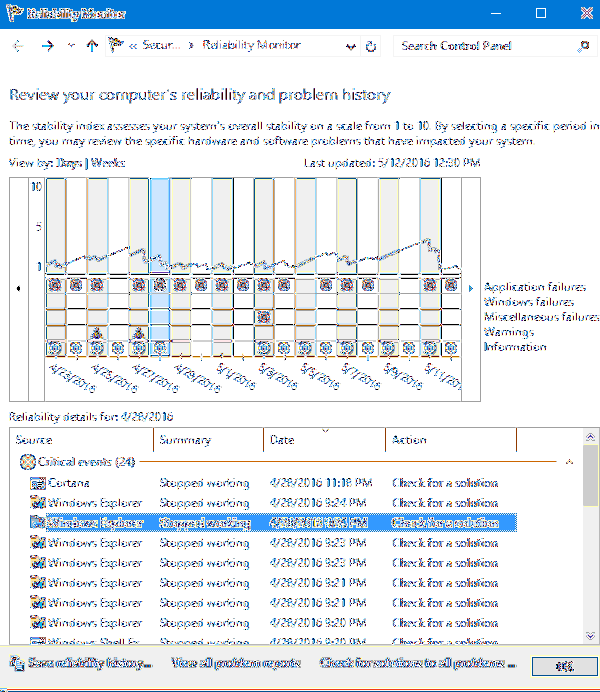Open the address bar history dropdown
The width and height of the screenshot is (600, 692).
point(350,46)
